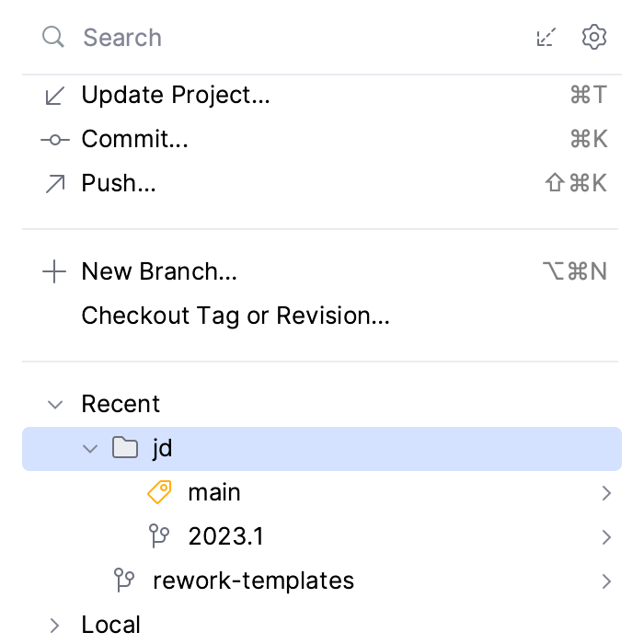Screen dimensions: 644x644
Task: Click the New Branch plus icon
Action: 55,272
